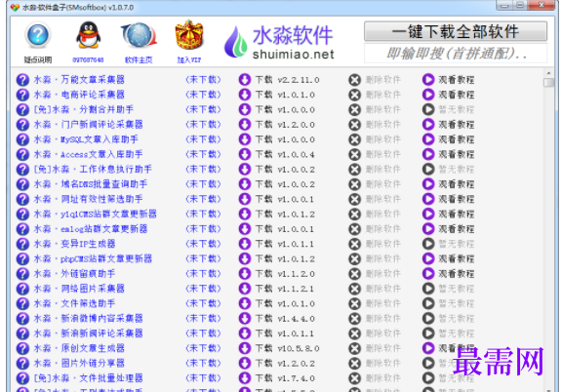Click 一键下载全部软件 button
The height and width of the screenshot is (392, 562).
point(456,31)
